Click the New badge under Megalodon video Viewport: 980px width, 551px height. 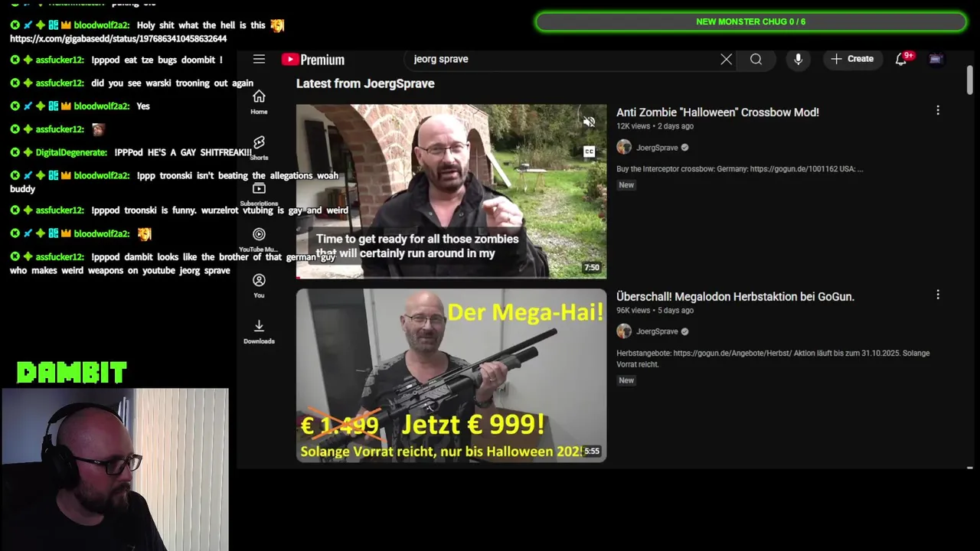(626, 380)
